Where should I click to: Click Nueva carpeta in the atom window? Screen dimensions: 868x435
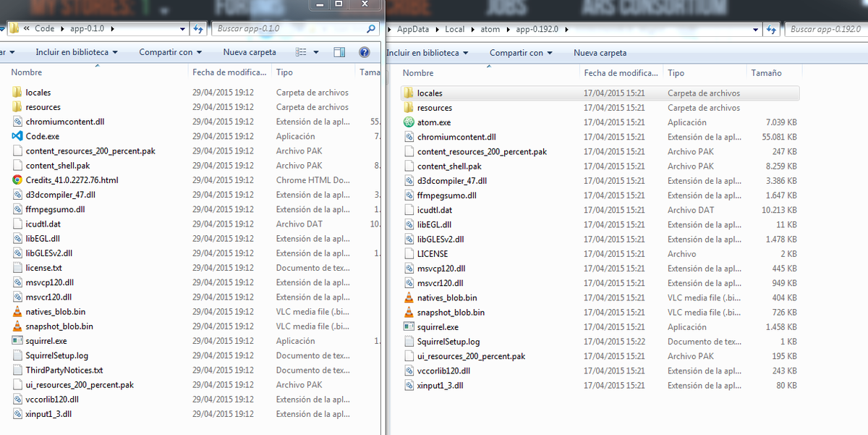(600, 53)
